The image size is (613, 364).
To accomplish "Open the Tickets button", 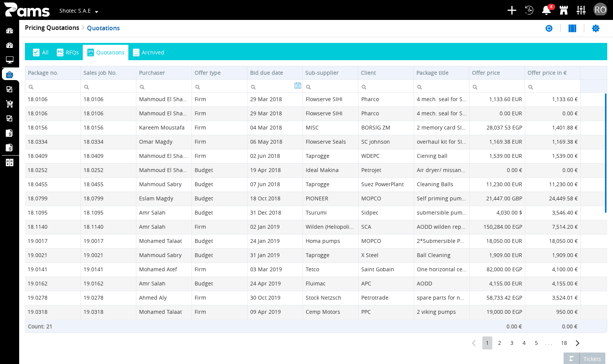I will pyautogui.click(x=584, y=358).
